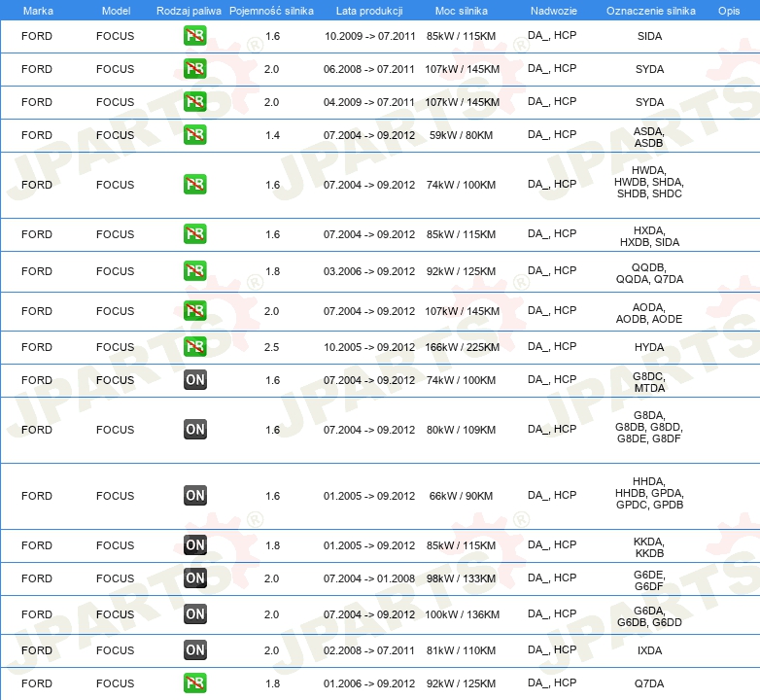Select the petrol icon in the HWDA, HWDB row
Screen dimensions: 760x700
(194, 184)
